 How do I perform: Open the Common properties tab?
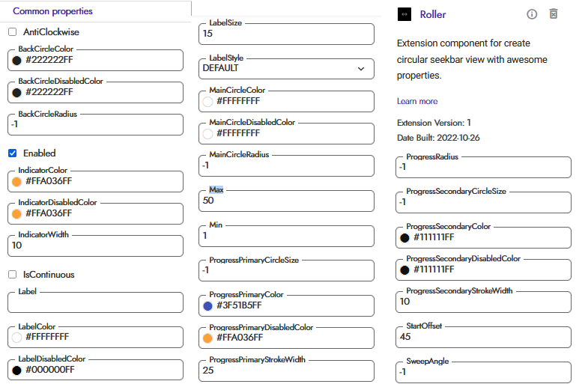52,11
